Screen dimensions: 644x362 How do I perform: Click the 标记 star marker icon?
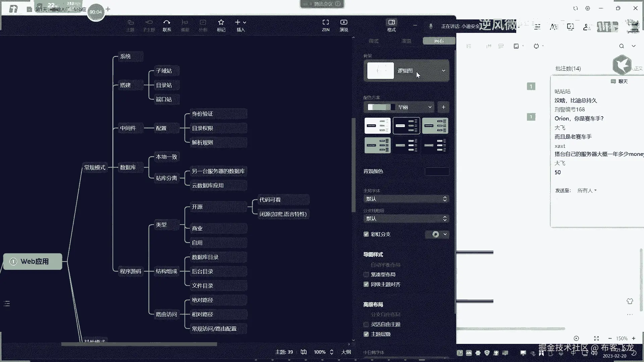221,22
